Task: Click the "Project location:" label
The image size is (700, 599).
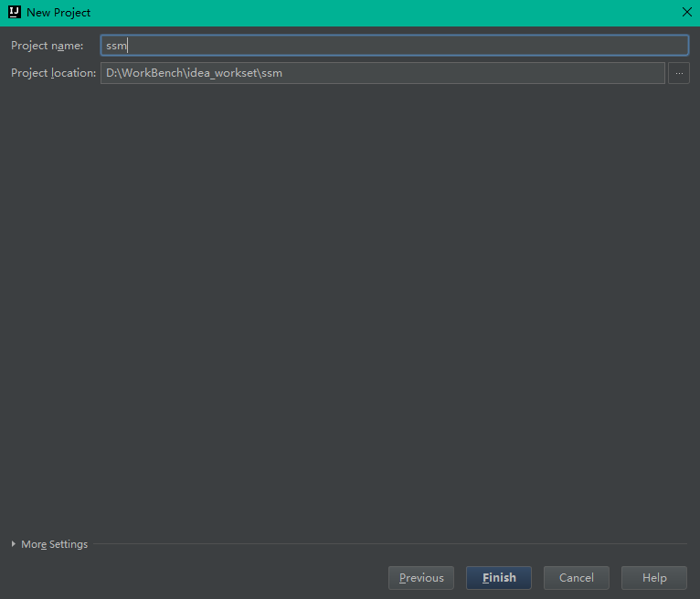Action: 53,73
